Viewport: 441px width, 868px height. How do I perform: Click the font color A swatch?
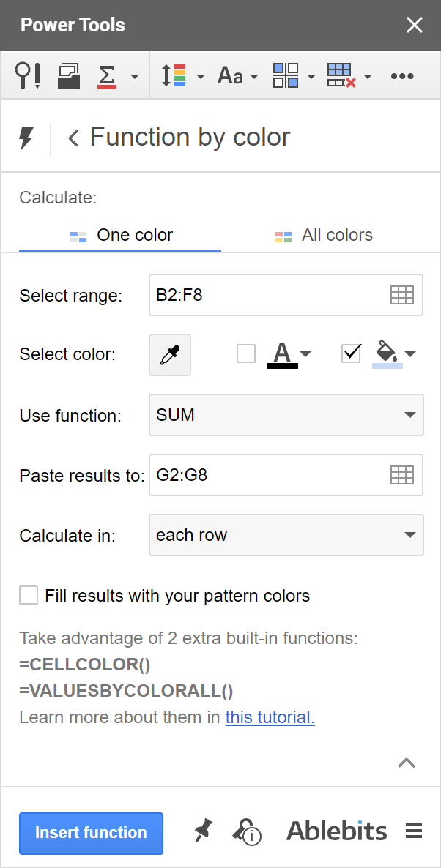[x=283, y=355]
